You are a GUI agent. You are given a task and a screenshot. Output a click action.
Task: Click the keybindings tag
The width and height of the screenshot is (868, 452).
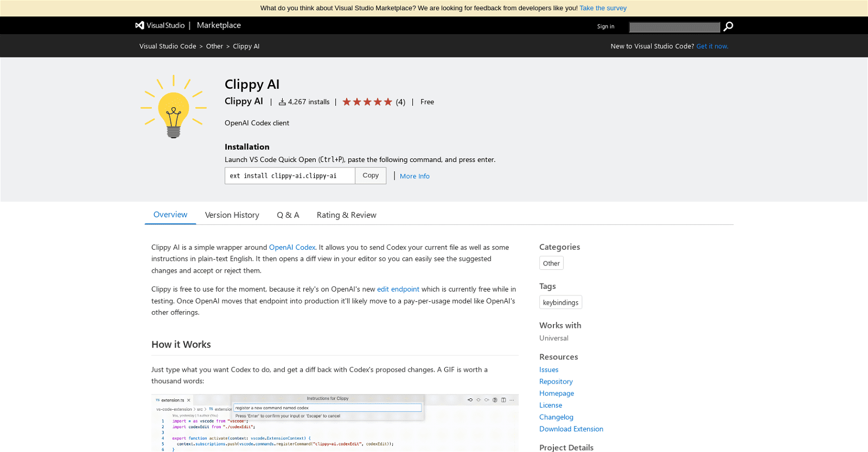[x=560, y=302]
